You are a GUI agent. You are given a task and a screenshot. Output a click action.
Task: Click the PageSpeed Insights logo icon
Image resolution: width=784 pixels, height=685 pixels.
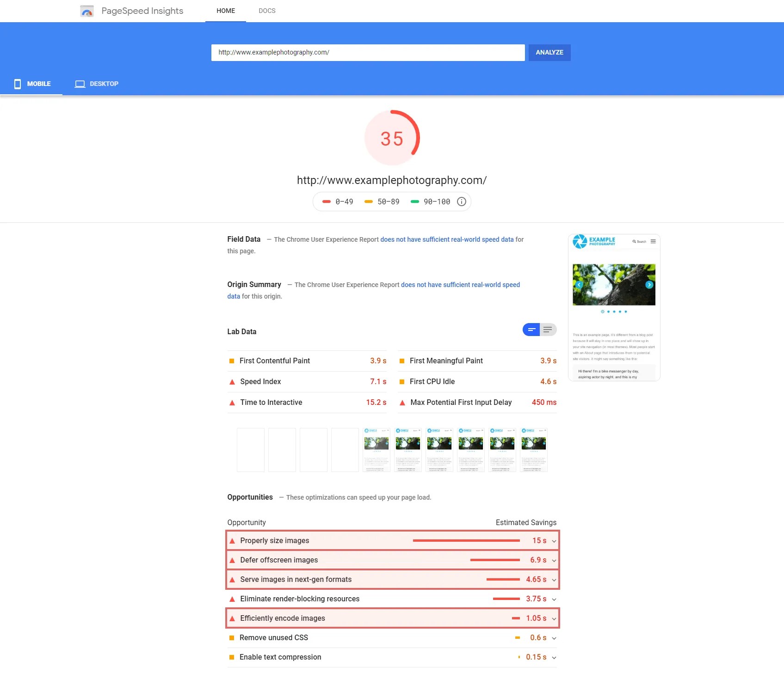[x=87, y=11]
